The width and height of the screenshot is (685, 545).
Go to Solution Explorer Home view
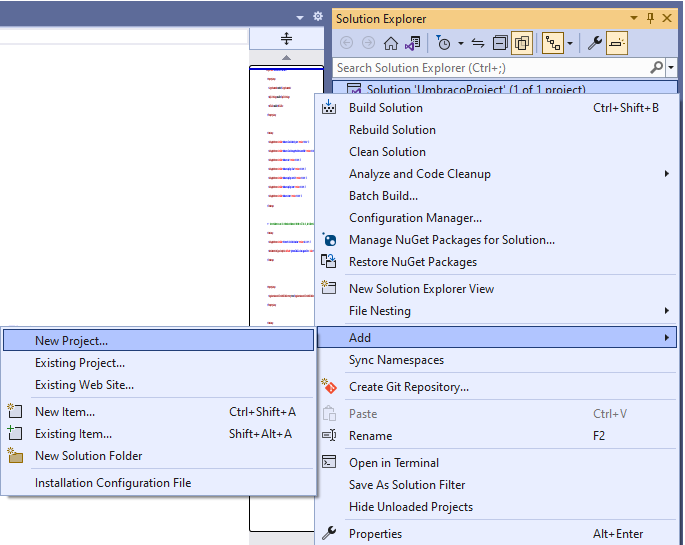point(391,43)
